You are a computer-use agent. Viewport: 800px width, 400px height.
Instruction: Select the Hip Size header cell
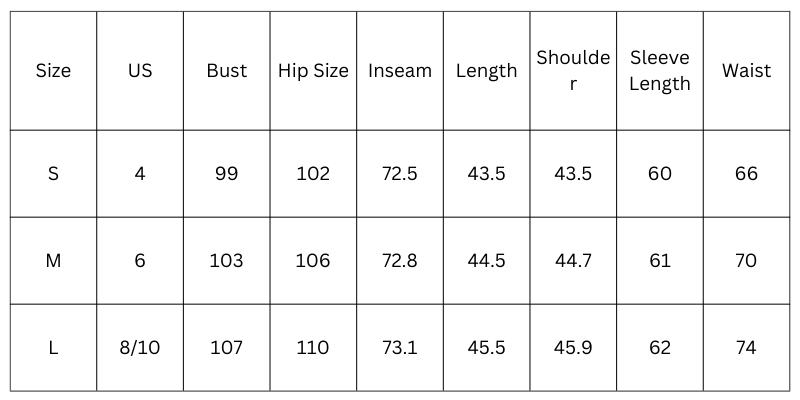tap(313, 71)
